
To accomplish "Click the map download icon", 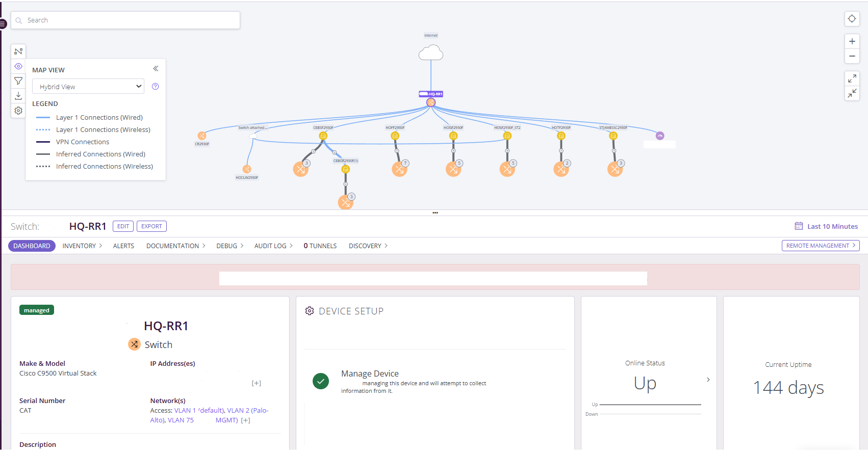I will tap(18, 96).
